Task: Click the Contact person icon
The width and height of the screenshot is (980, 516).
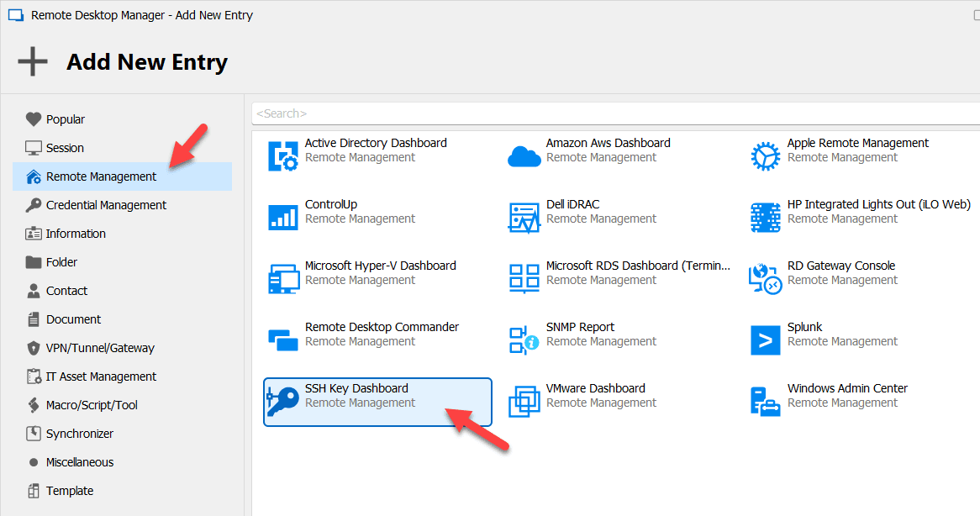Action: [33, 291]
